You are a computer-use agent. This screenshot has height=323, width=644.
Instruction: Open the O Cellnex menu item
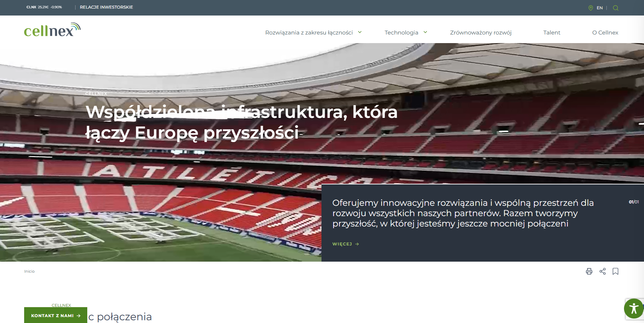click(x=605, y=32)
